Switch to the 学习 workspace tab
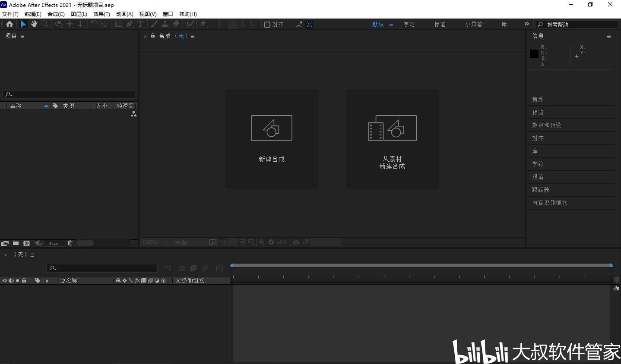621x364 pixels. click(x=409, y=24)
